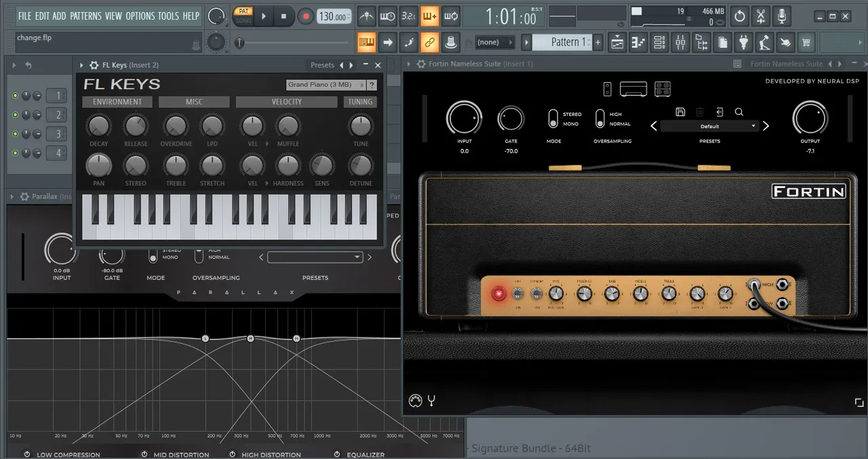Screen dimensions: 868x459
Task: Toggle HIGH DISTORTION power button
Action: pyautogui.click(x=232, y=454)
